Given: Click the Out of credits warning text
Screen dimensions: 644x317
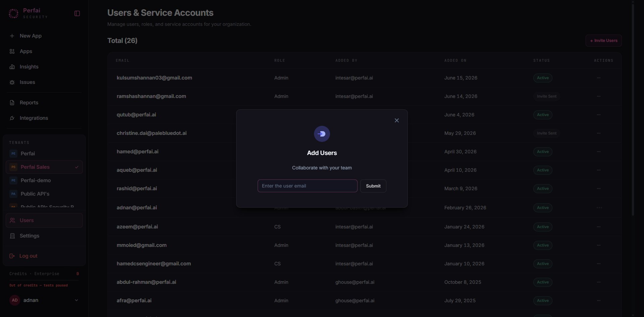Looking at the screenshot, I should coord(39,285).
